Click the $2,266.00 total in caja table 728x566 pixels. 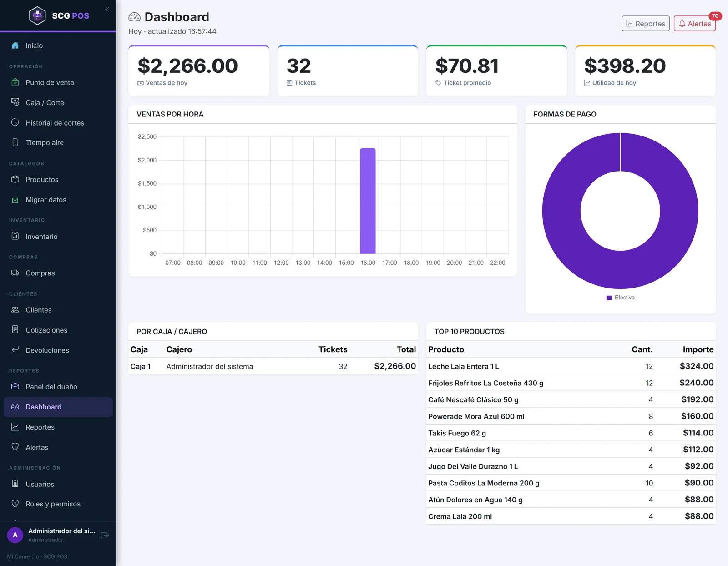[x=395, y=366]
